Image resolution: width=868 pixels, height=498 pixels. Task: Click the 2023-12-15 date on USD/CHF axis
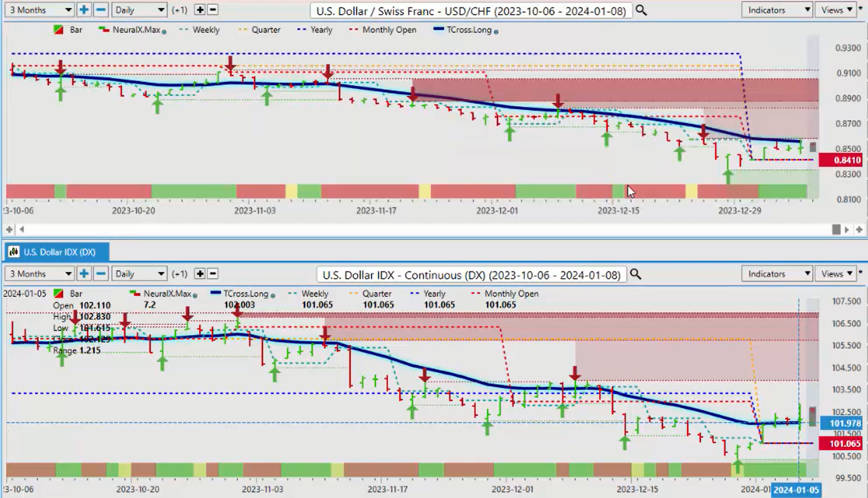[x=619, y=211]
